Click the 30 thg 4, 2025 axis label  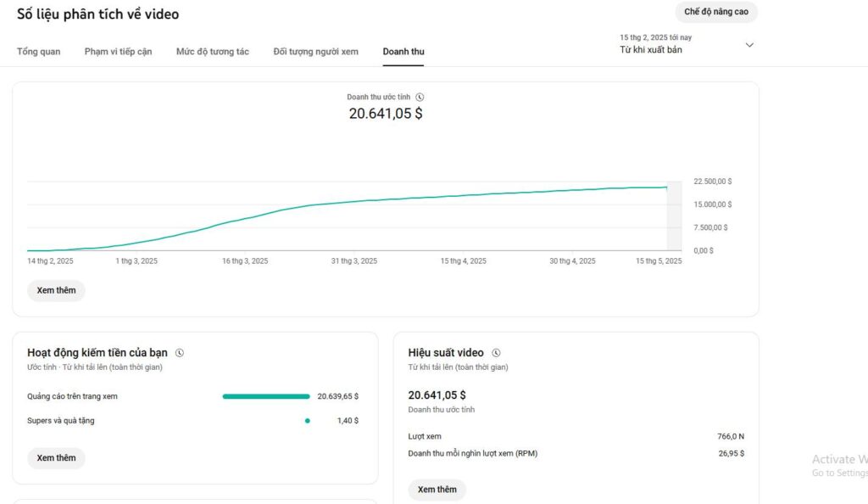coord(572,260)
